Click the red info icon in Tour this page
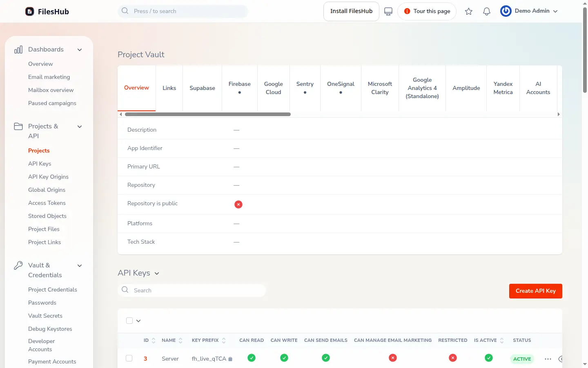 407,11
